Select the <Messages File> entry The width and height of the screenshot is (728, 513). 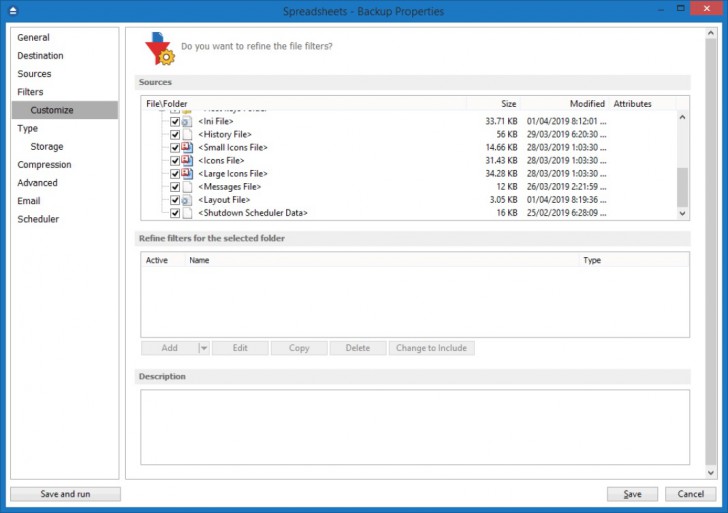tap(229, 187)
